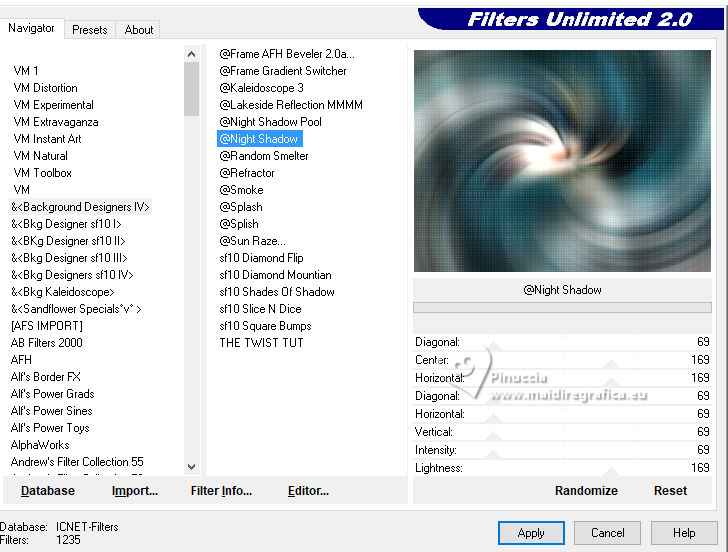This screenshot has height=552, width=728.
Task: Select [AFS IMPORT] category
Action: (x=46, y=326)
